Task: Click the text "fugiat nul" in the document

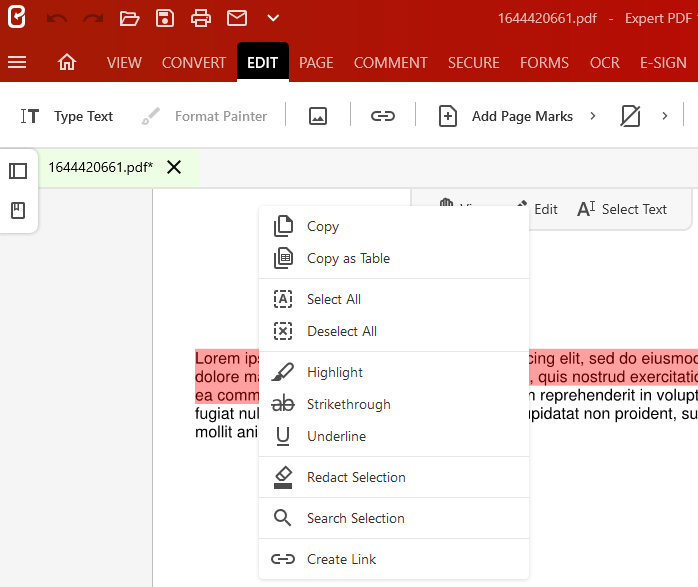Action: click(x=227, y=413)
